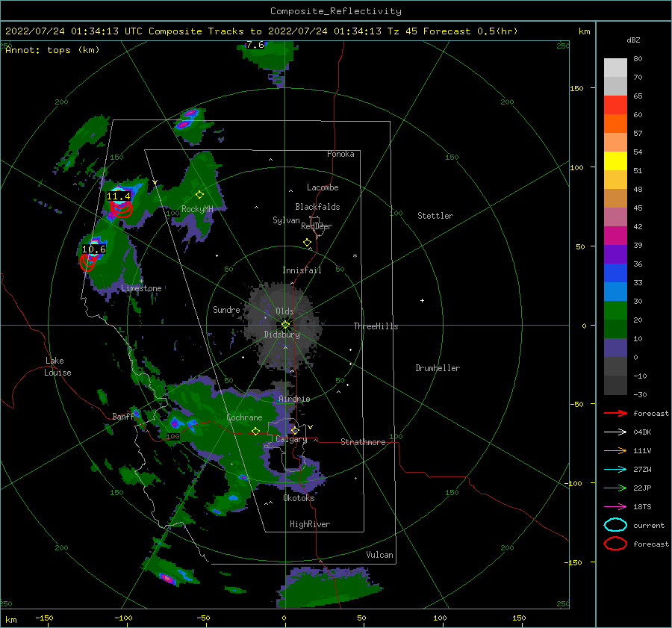672x628 pixels.
Task: Click the 65 dBZ red color swatch
Action: [x=615, y=105]
